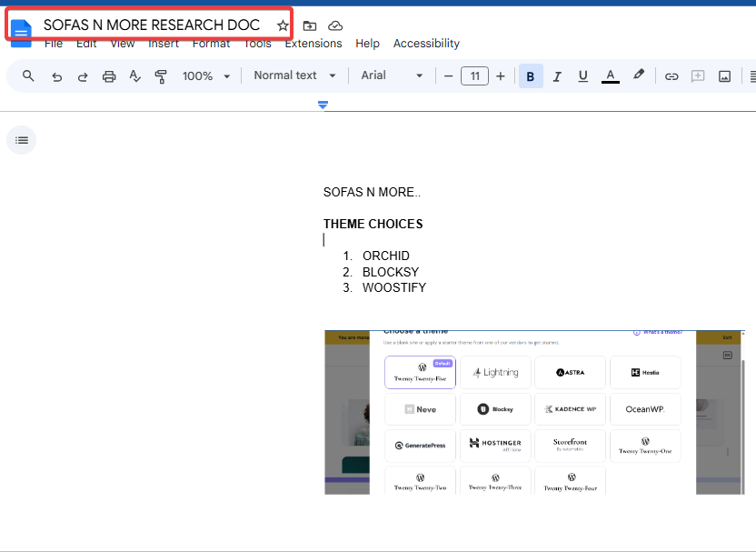This screenshot has width=756, height=552.
Task: Toggle underline formatting
Action: tap(583, 76)
